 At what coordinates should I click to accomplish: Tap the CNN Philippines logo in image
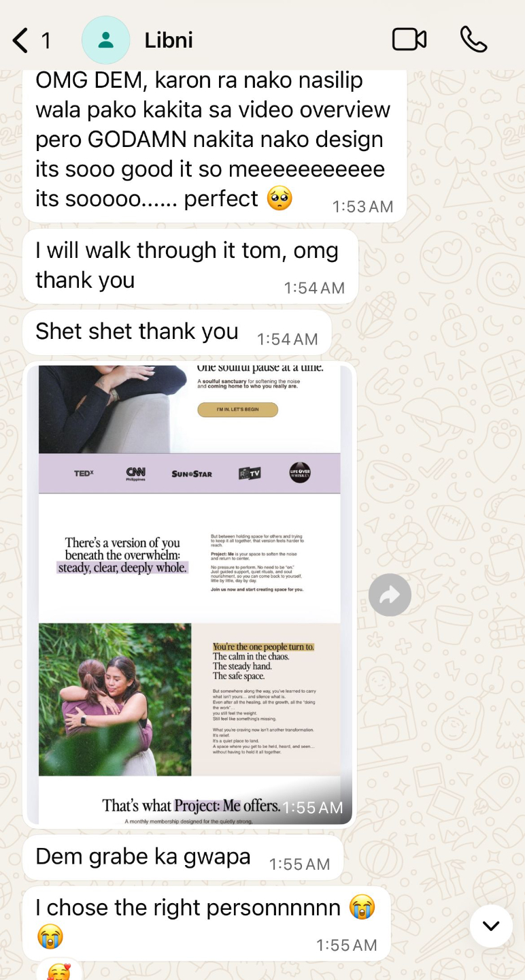[x=136, y=474]
